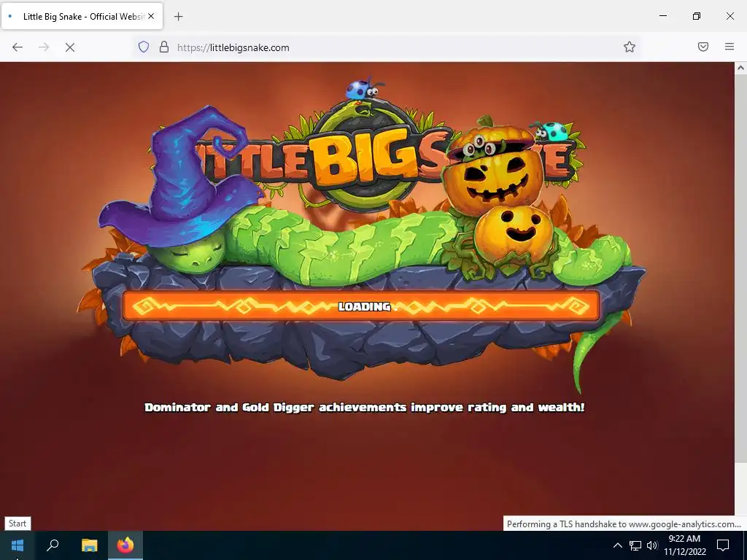Open the clock showing 9:22 AM
The width and height of the screenshot is (747, 560).
pos(684,545)
